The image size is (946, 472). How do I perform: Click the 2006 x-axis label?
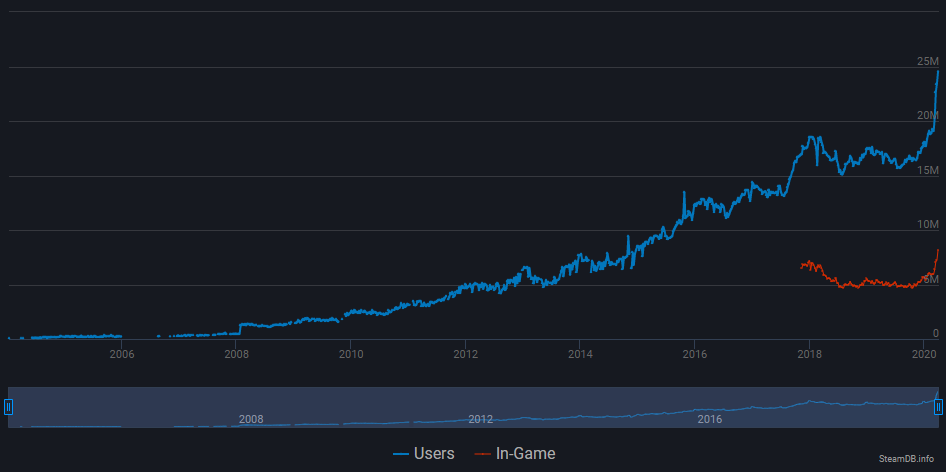(121, 354)
